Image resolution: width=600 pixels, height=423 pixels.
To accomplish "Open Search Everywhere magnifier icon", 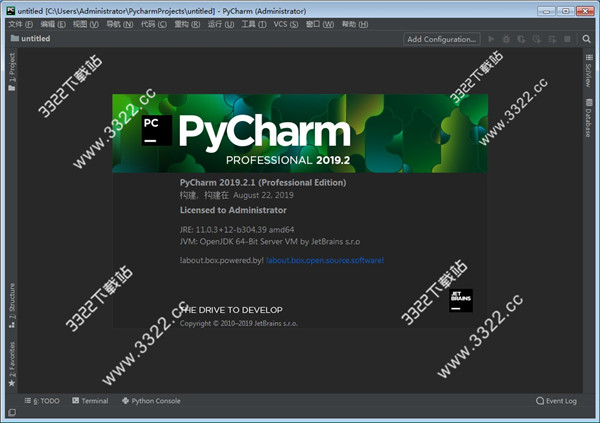I will tap(586, 39).
